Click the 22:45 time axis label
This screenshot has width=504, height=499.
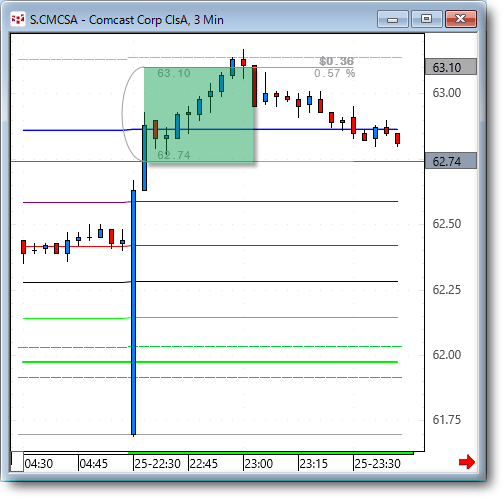pos(204,464)
